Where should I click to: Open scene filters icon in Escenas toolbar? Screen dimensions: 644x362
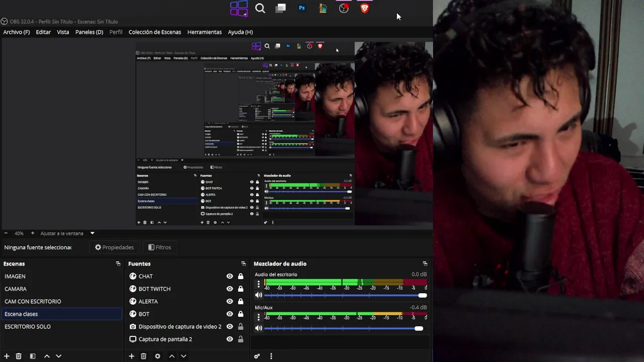click(x=33, y=356)
